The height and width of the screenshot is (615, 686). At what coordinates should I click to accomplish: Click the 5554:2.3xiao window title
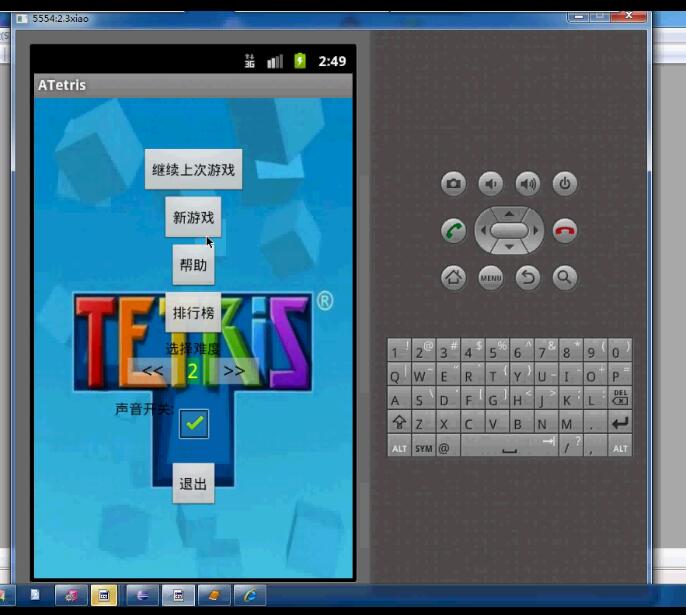point(60,18)
